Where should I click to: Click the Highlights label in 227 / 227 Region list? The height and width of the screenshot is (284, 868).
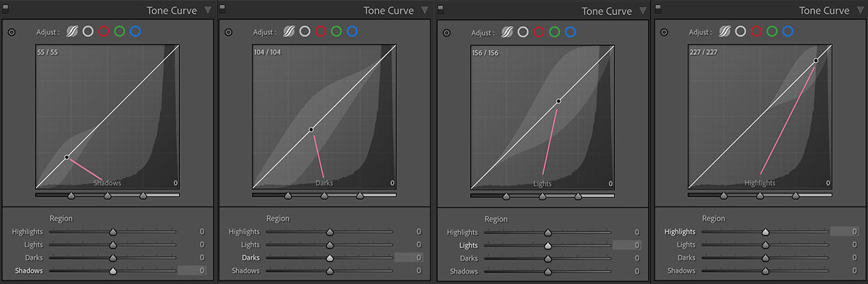pyautogui.click(x=680, y=232)
